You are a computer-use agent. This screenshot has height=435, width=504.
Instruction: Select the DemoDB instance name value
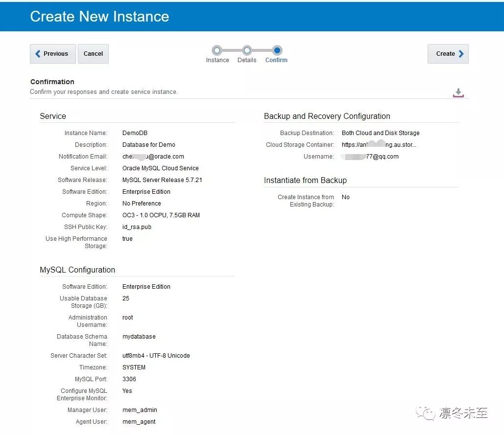tap(135, 133)
